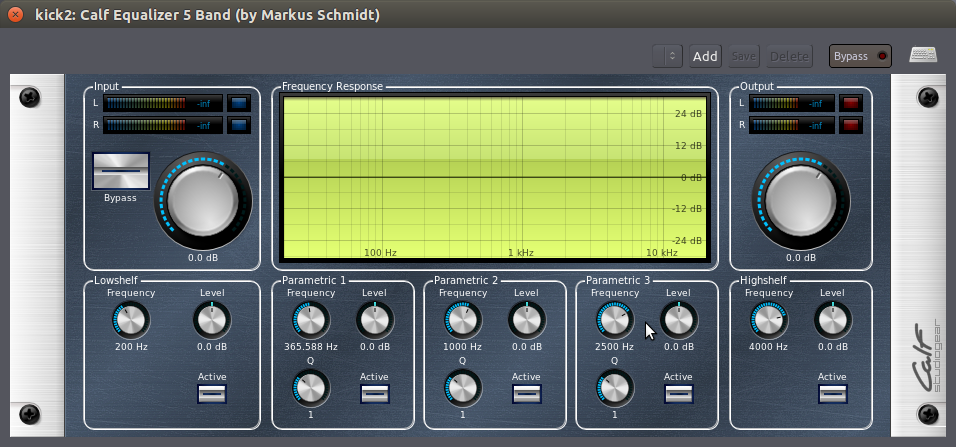Click the Highshelf Frequency knob

(x=768, y=320)
